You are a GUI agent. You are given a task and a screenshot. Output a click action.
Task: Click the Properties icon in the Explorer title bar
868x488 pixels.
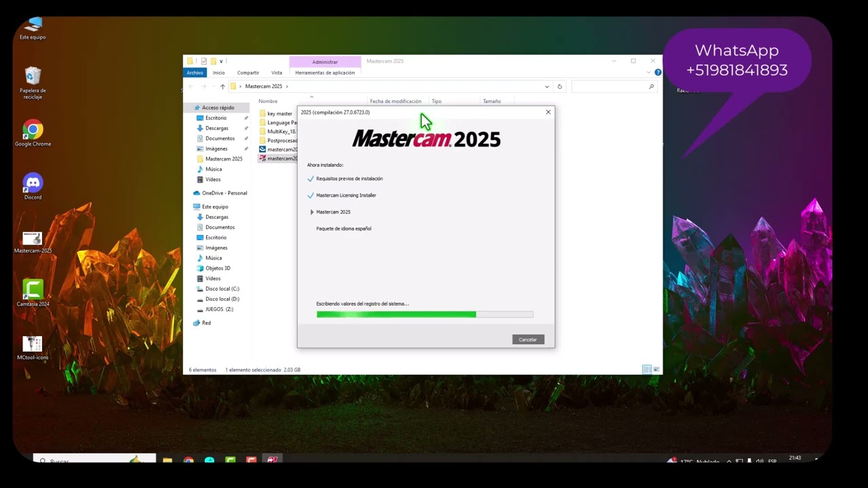click(203, 61)
